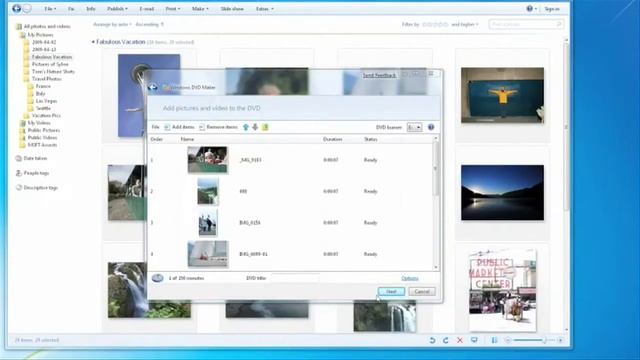Go back in Photo Gallery window
Image resolution: width=640 pixels, height=360 pixels.
(16, 8)
